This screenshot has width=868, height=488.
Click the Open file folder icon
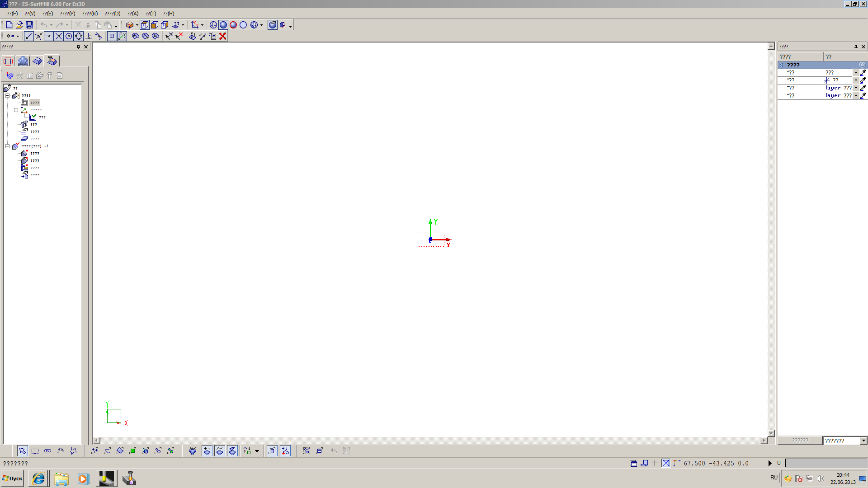pos(19,25)
